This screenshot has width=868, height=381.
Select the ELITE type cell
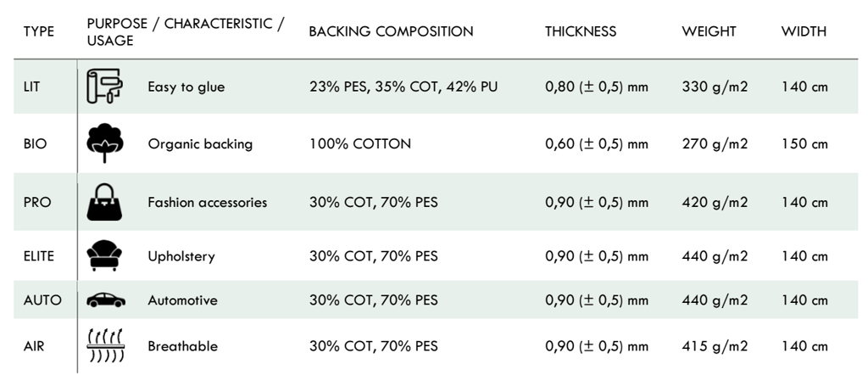[x=39, y=255]
